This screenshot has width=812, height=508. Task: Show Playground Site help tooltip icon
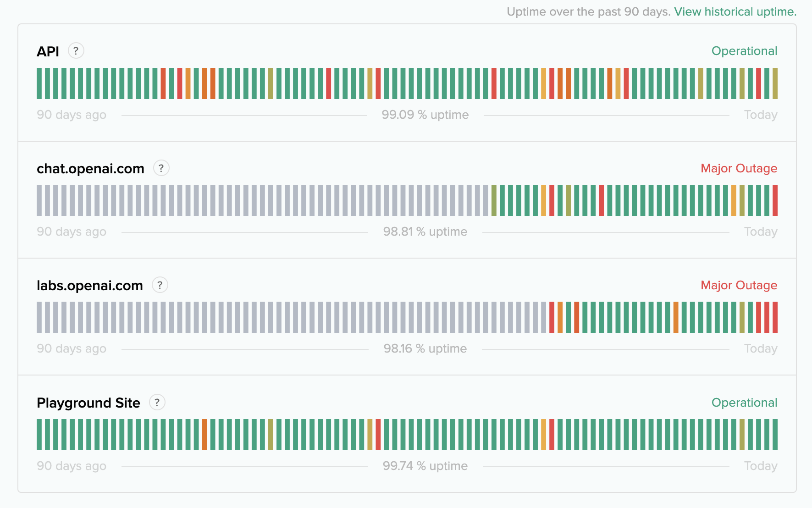point(157,403)
